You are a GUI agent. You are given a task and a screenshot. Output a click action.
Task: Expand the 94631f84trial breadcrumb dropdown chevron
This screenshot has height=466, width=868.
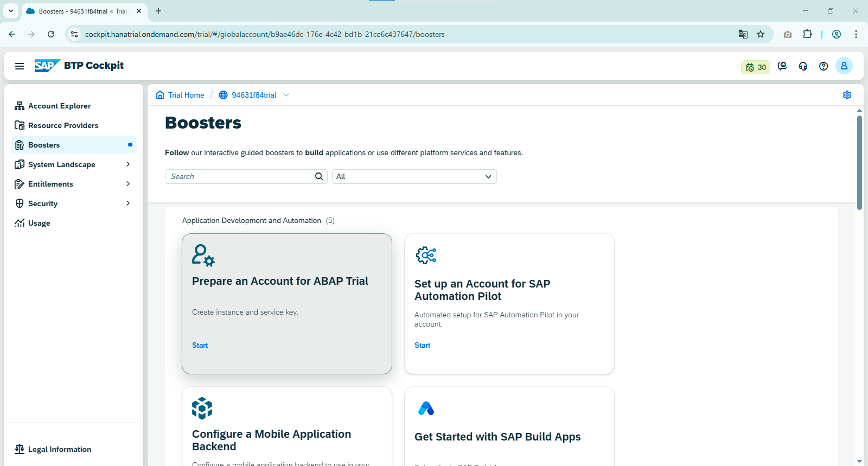coord(286,95)
